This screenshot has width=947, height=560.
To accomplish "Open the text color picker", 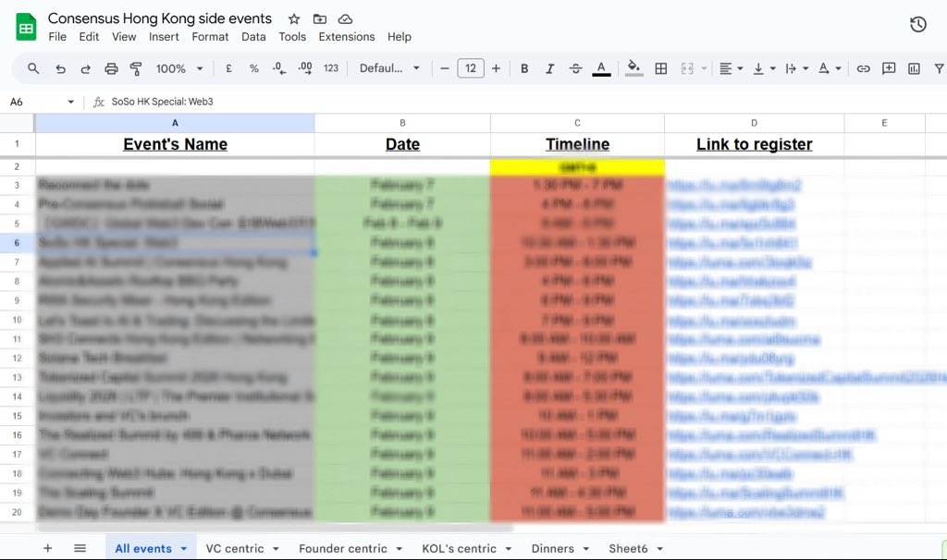I will pyautogui.click(x=601, y=68).
